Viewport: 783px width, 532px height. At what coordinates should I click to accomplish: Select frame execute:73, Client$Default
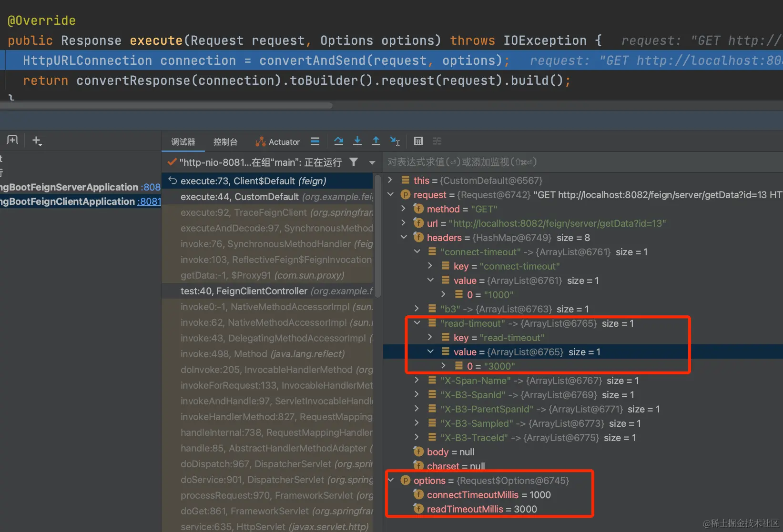[x=268, y=181]
